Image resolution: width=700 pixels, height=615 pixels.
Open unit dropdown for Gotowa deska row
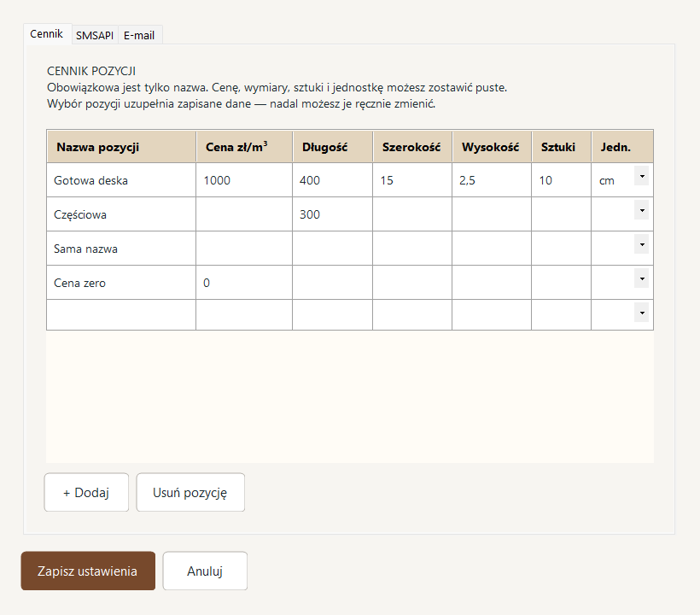pos(641,177)
